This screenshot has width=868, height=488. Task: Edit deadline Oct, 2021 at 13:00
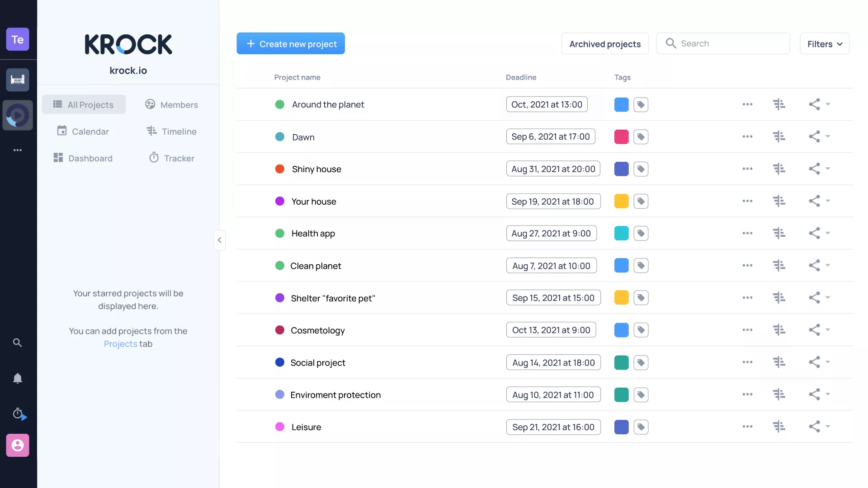[547, 104]
